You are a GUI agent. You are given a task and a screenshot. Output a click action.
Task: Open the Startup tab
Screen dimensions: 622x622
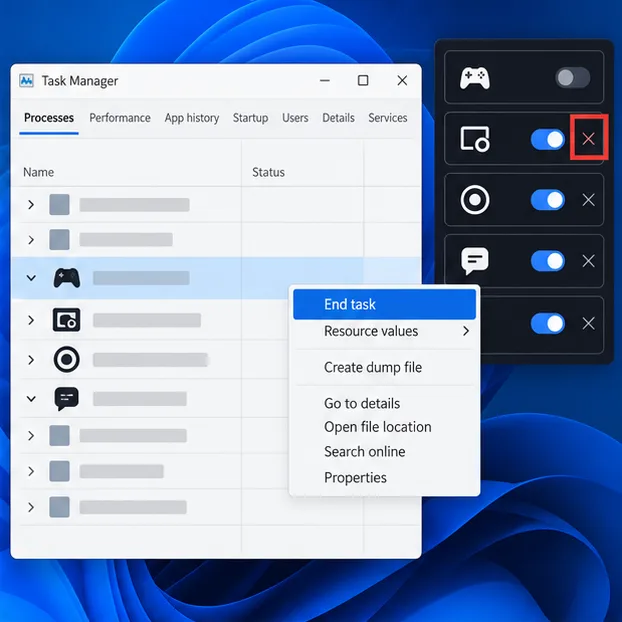(x=250, y=118)
